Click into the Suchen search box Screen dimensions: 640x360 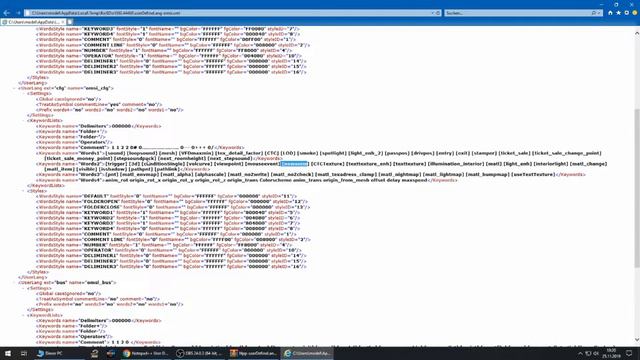click(x=518, y=13)
